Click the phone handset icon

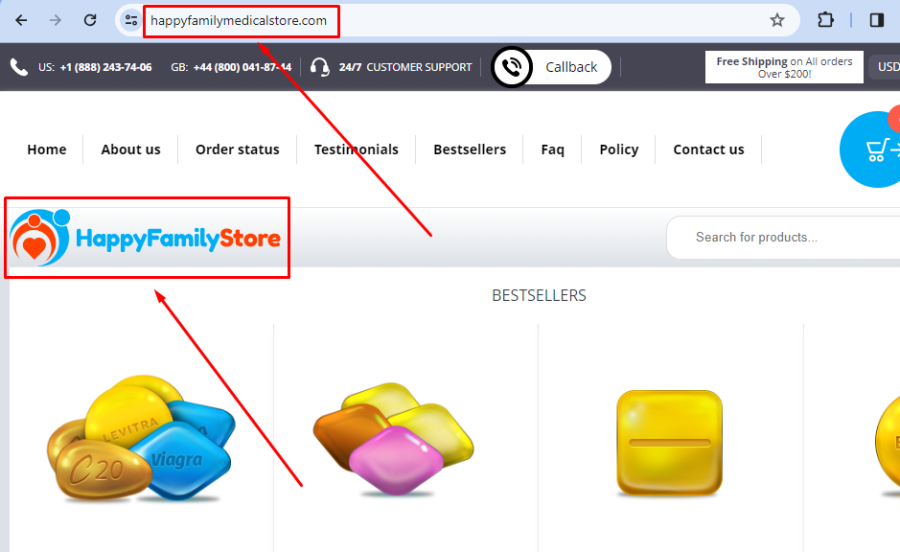pos(19,67)
